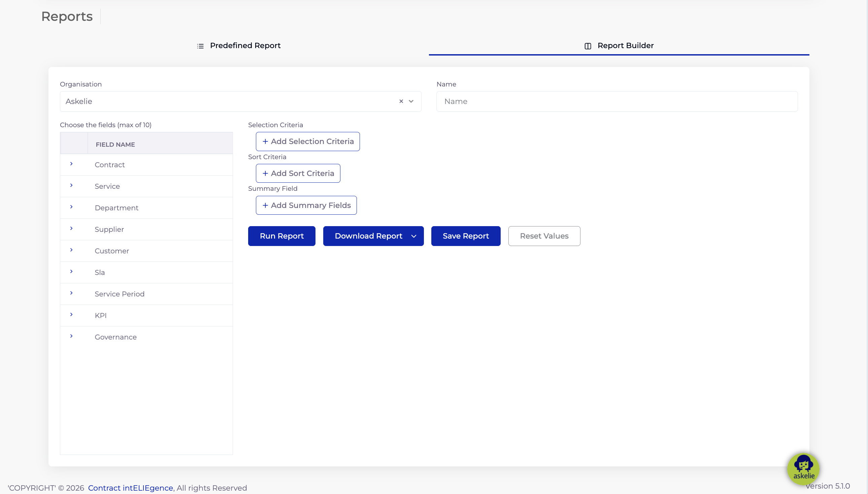Reset all report values
The height and width of the screenshot is (494, 868).
coord(544,236)
